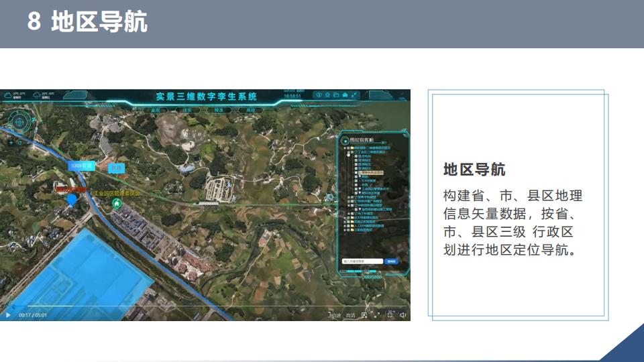The image size is (644, 362).
Task: Click the round icon beside the 图层 panel title
Action: pos(345,141)
